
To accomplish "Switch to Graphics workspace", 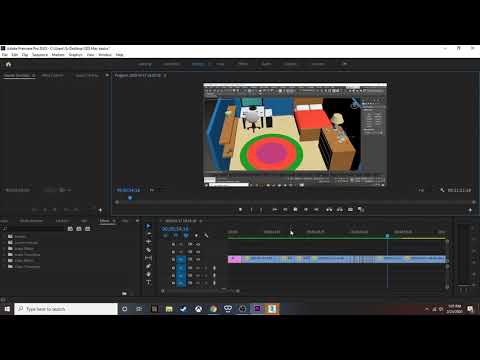I will click(x=290, y=64).
